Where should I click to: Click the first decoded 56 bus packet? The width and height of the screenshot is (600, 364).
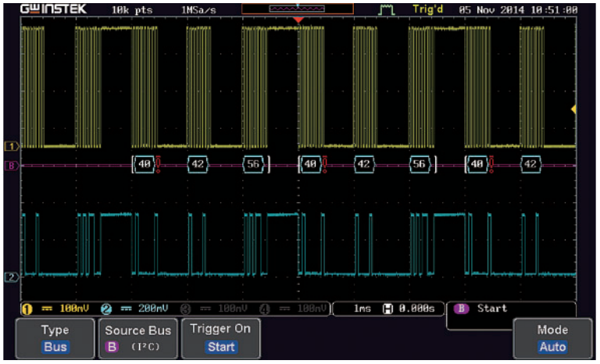pyautogui.click(x=253, y=164)
